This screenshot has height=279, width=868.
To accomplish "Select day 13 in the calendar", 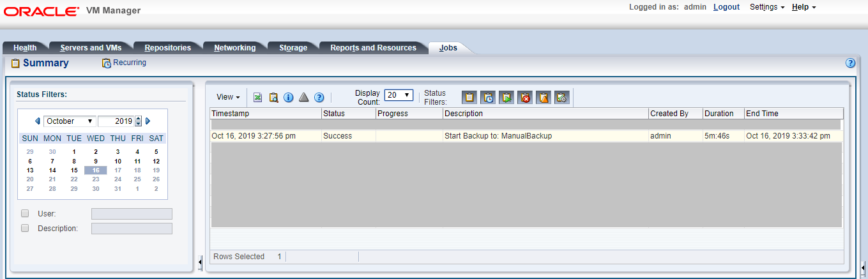I will pos(30,170).
